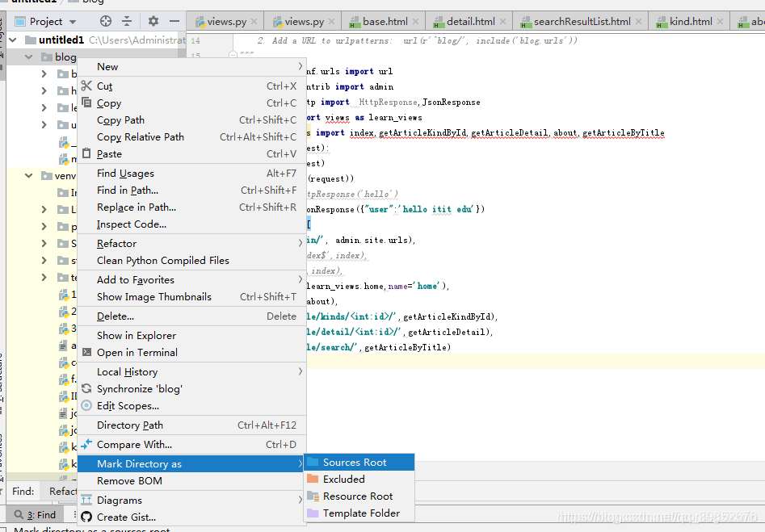Open the Project view dropdown arrow
Viewport: 765px width, 532px height.
(73, 22)
